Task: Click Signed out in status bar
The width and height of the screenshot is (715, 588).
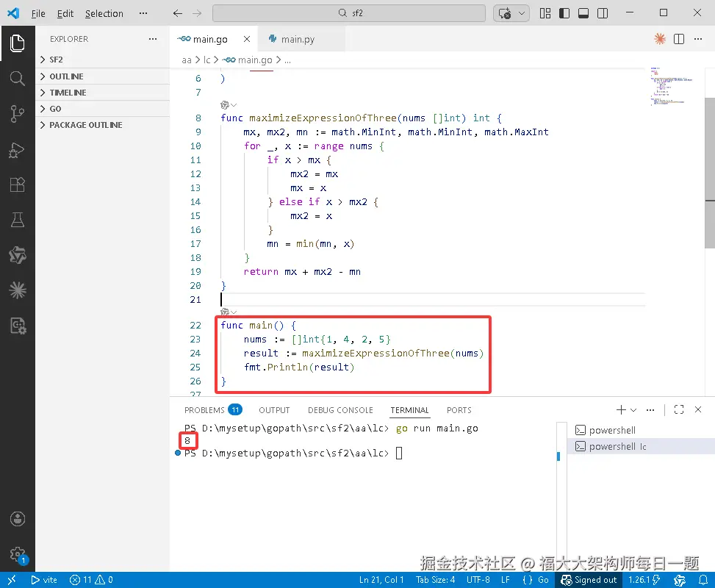Action: click(x=589, y=580)
